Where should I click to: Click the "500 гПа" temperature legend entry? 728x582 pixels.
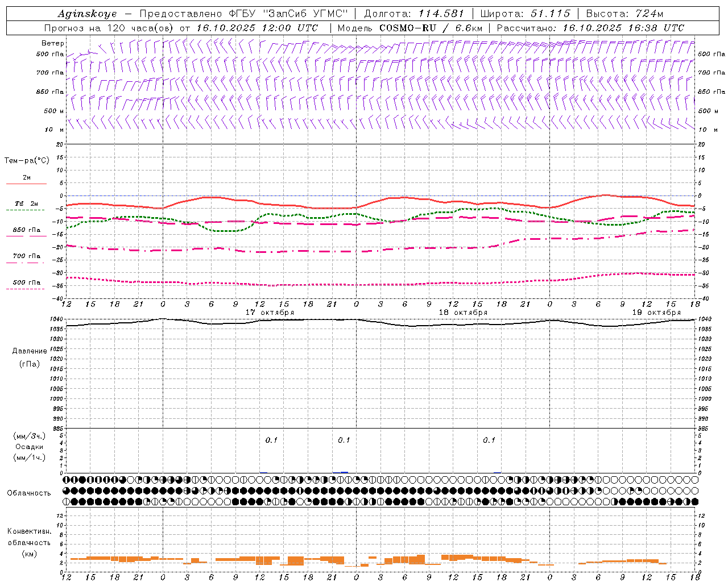(27, 282)
